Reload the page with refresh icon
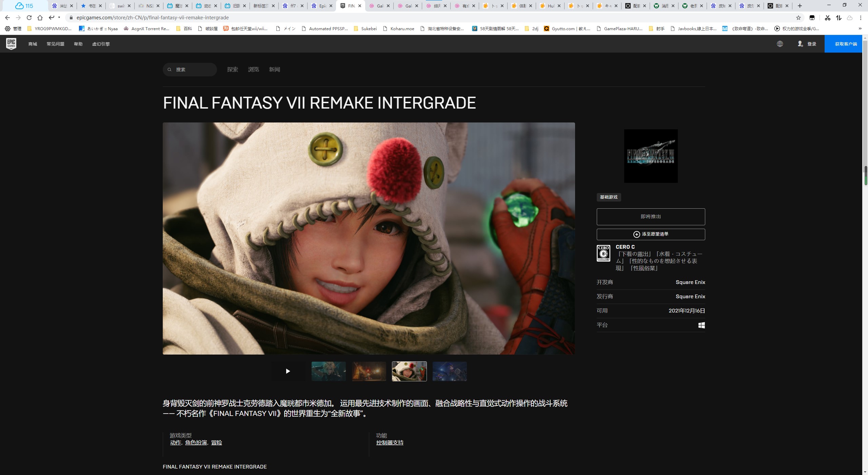Image resolution: width=868 pixels, height=475 pixels. click(29, 18)
